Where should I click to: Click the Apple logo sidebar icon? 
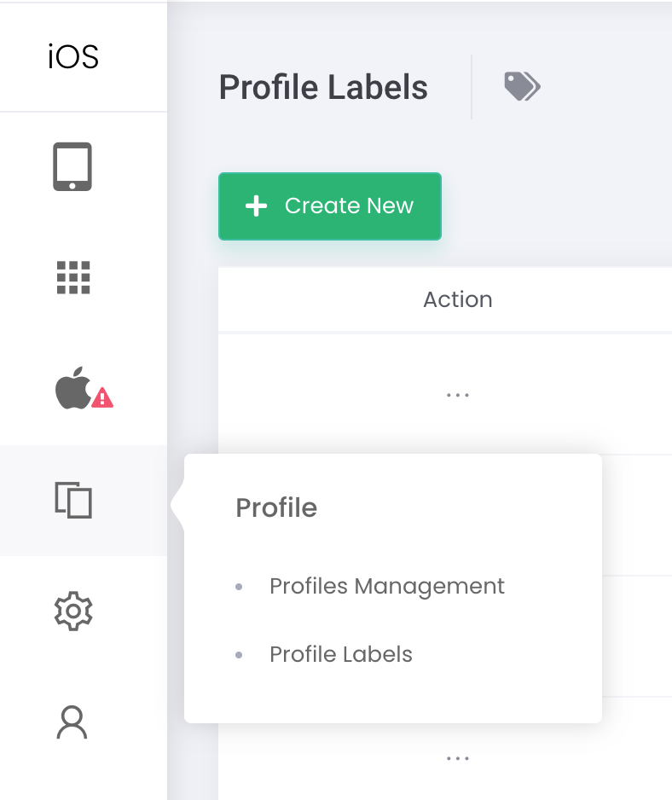point(73,388)
